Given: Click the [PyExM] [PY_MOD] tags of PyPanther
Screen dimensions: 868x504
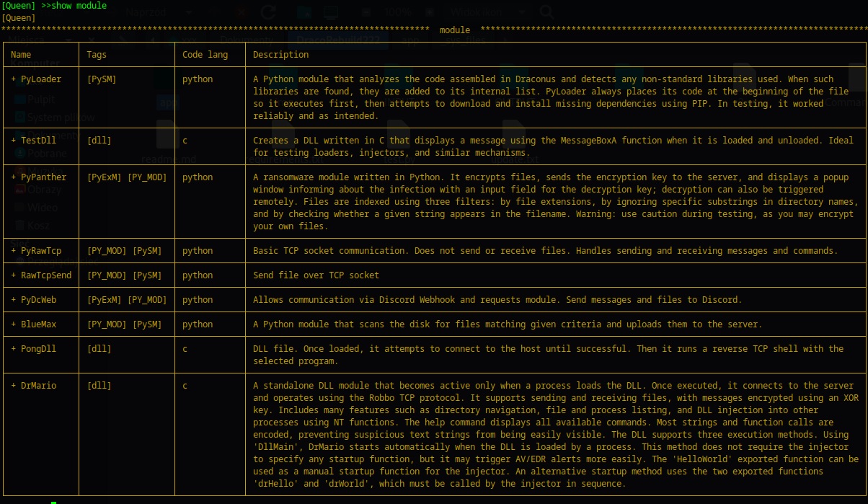Looking at the screenshot, I should (x=127, y=177).
